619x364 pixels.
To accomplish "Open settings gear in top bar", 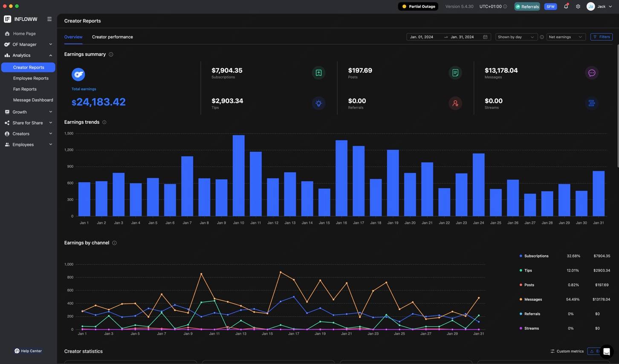I will click(x=578, y=6).
